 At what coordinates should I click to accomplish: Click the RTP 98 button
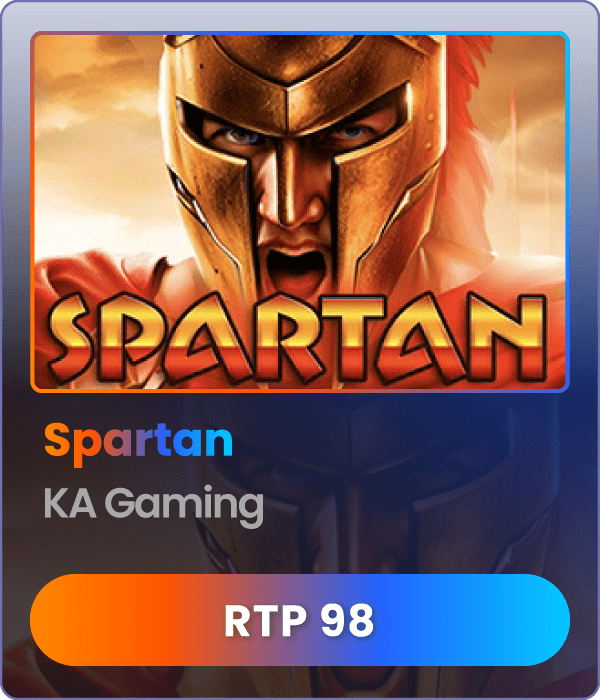pyautogui.click(x=300, y=620)
